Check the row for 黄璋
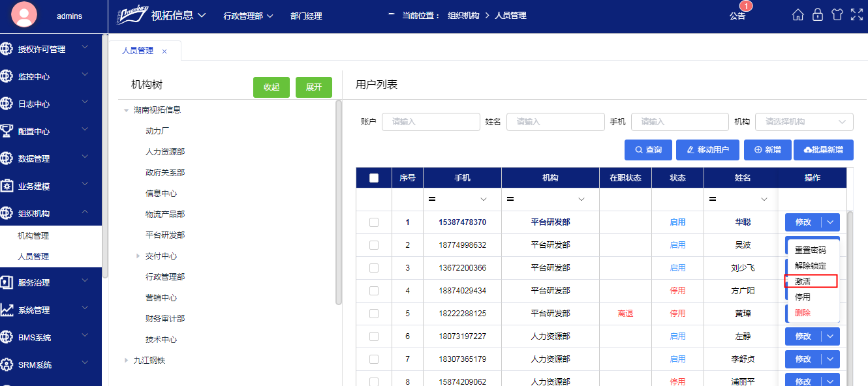 pos(374,314)
